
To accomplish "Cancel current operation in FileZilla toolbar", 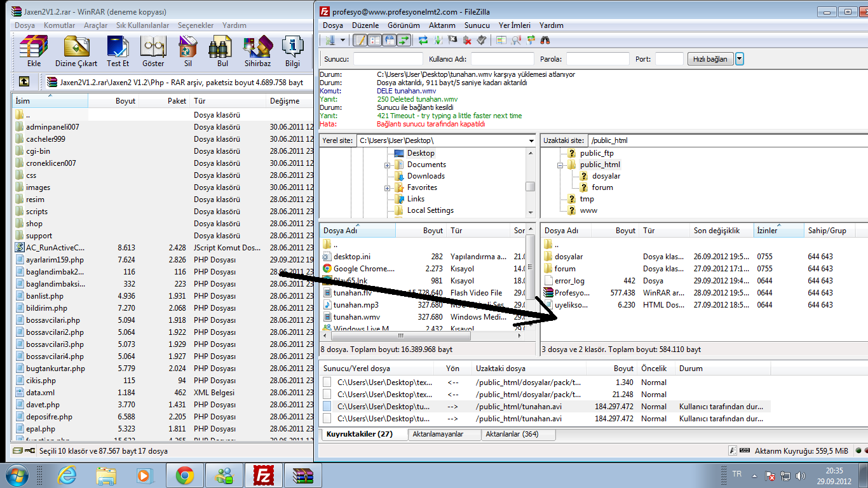I will tap(453, 40).
